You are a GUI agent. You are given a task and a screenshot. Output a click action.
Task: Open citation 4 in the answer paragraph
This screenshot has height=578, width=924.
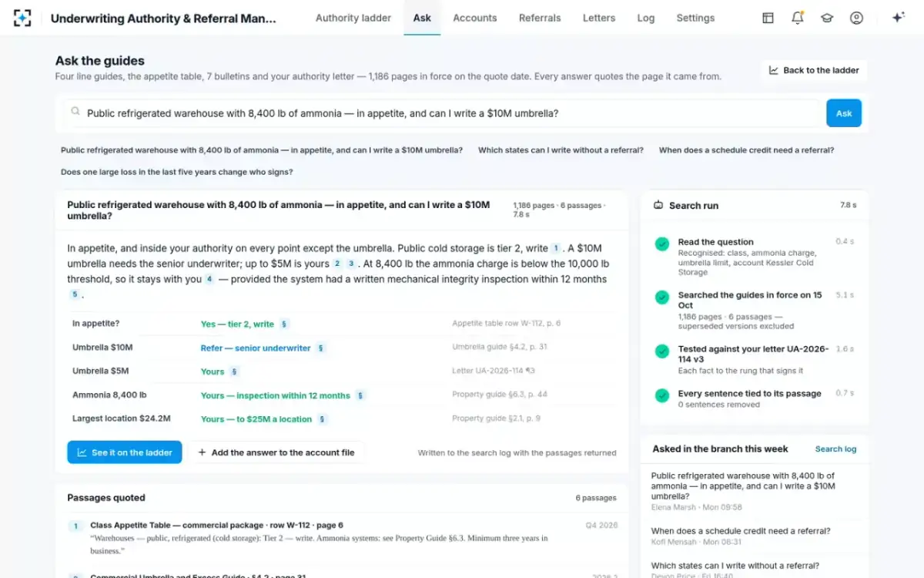[209, 279]
